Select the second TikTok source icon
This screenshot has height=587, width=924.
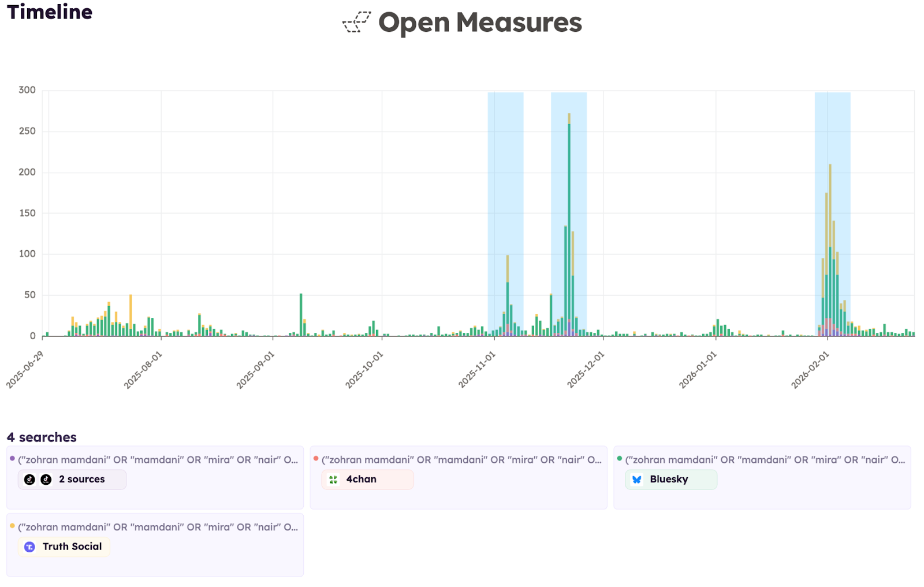tap(47, 479)
